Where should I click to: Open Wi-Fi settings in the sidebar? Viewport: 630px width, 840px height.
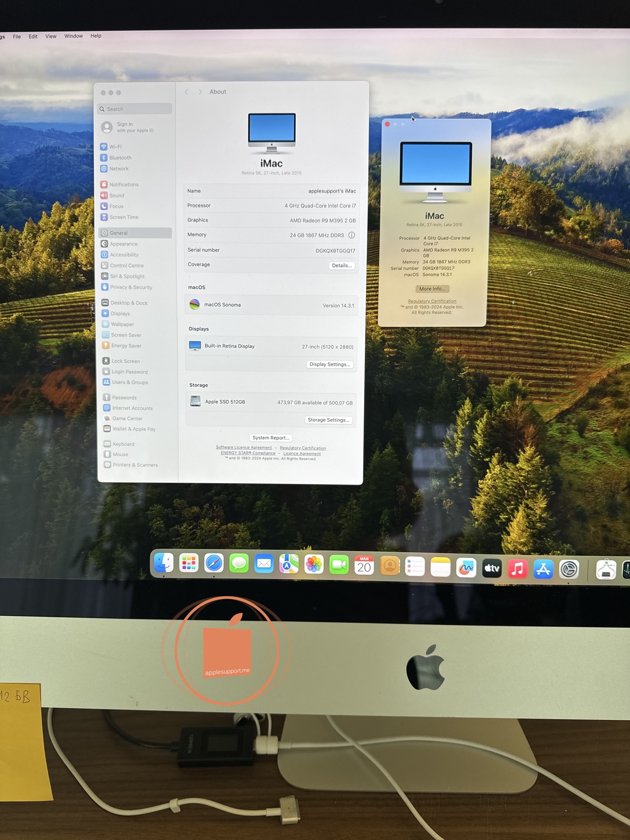click(111, 147)
